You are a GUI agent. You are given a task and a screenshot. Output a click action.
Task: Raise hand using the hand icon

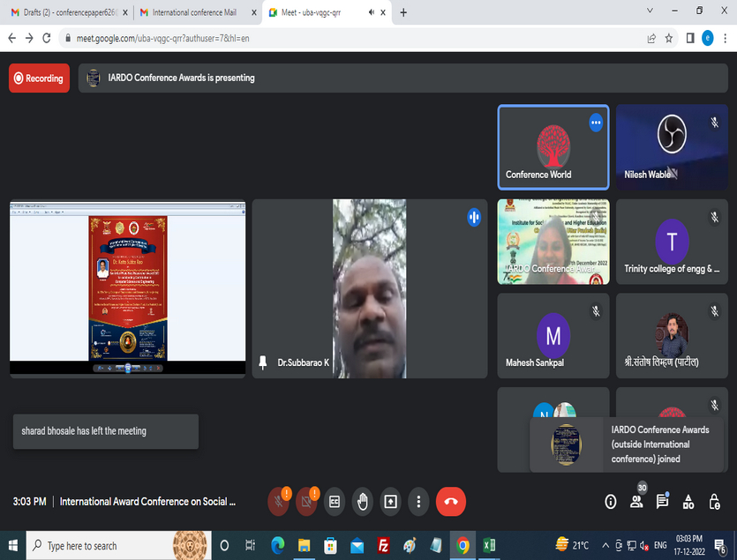(x=363, y=502)
